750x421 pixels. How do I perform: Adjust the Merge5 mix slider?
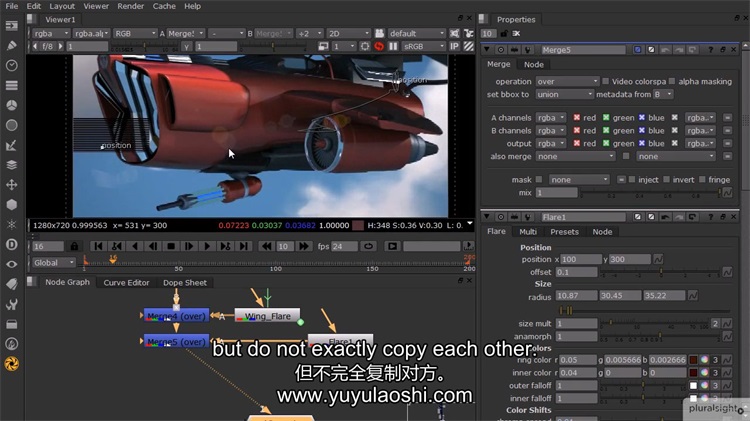[650, 192]
